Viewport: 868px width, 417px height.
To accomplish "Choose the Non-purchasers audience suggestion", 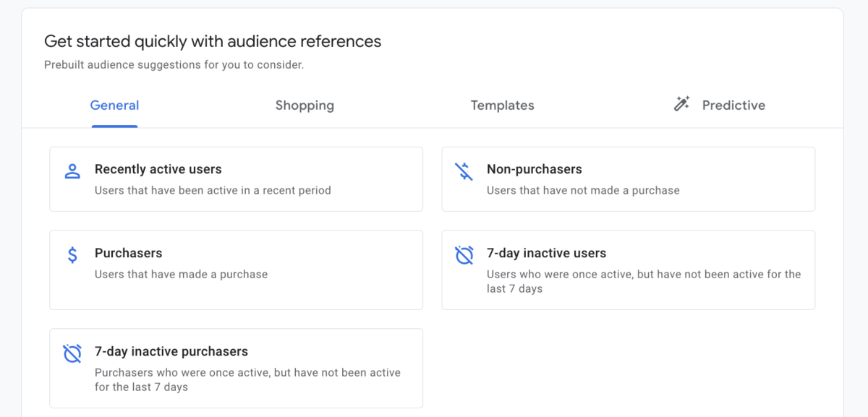I will [x=628, y=179].
